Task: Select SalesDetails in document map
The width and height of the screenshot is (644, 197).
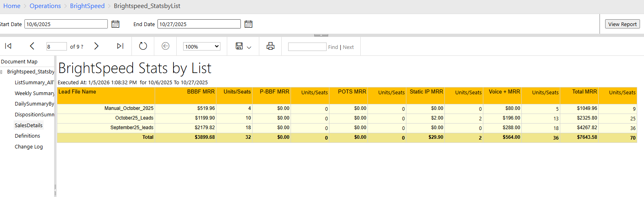Action: pos(28,125)
